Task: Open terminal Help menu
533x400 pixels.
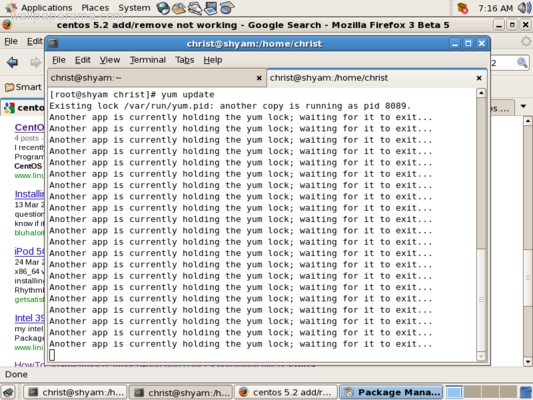Action: (x=213, y=60)
